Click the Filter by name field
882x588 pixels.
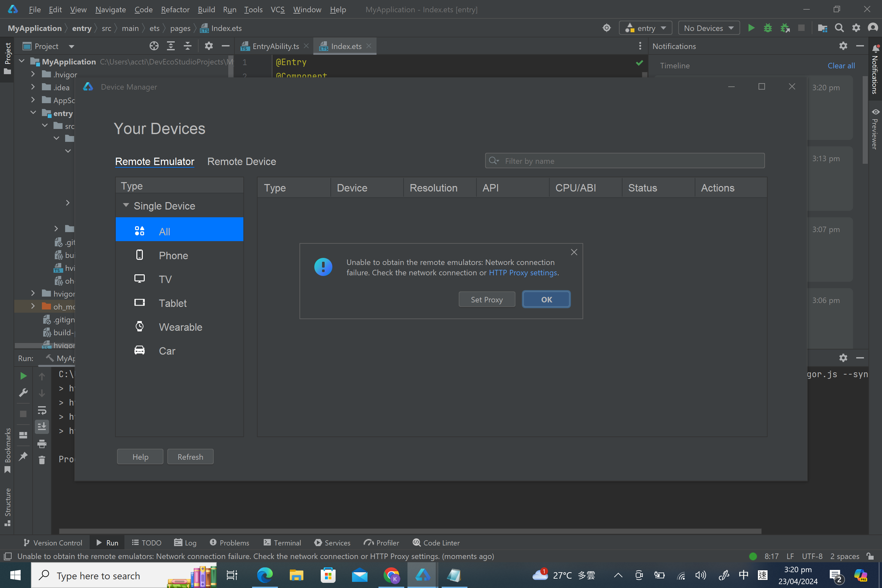[630, 161]
